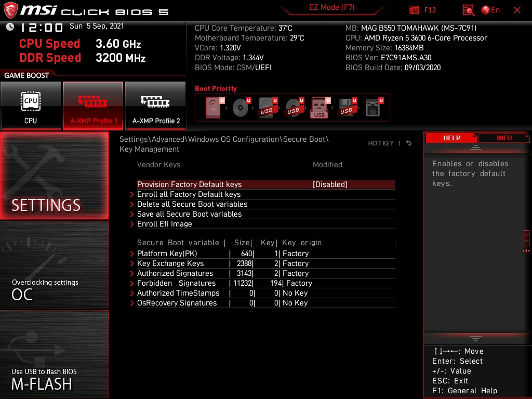Take a screenshot with the F12 camera icon

point(414,10)
